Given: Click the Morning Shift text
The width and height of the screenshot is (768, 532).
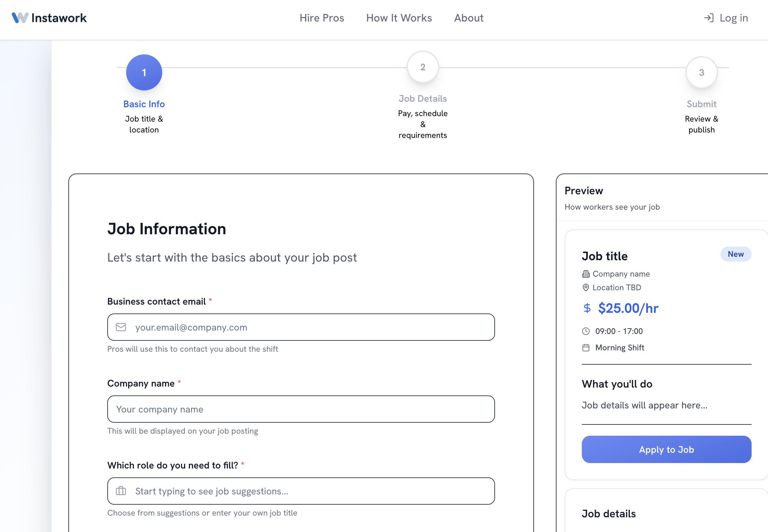Looking at the screenshot, I should click(x=620, y=348).
